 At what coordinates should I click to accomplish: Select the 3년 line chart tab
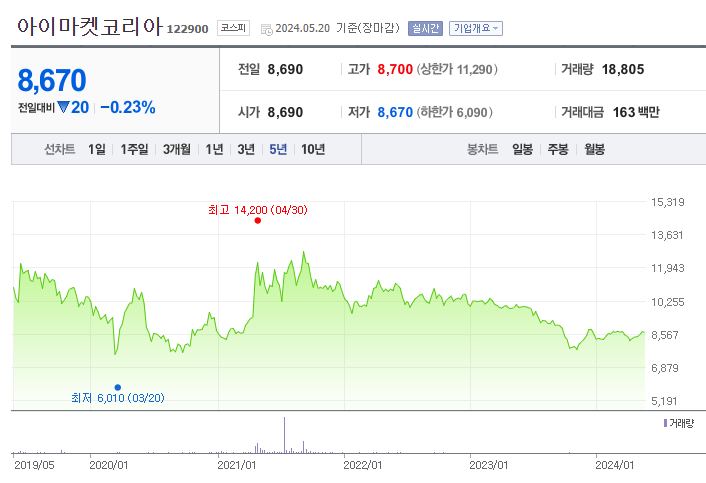[x=246, y=149]
